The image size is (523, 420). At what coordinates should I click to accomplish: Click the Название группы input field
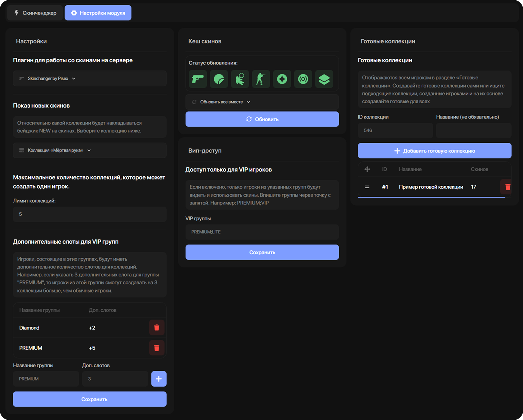click(x=46, y=379)
